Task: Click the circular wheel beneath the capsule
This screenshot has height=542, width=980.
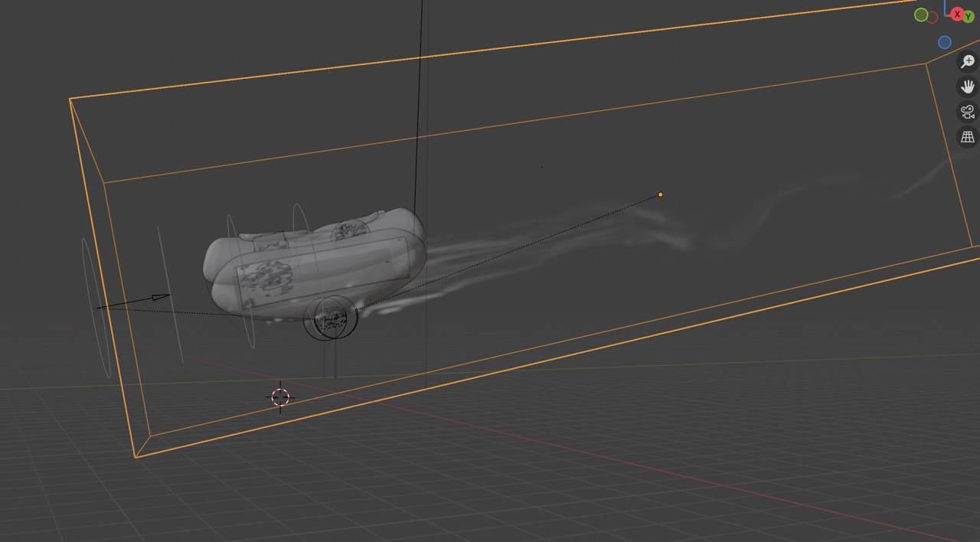Action: tap(331, 319)
